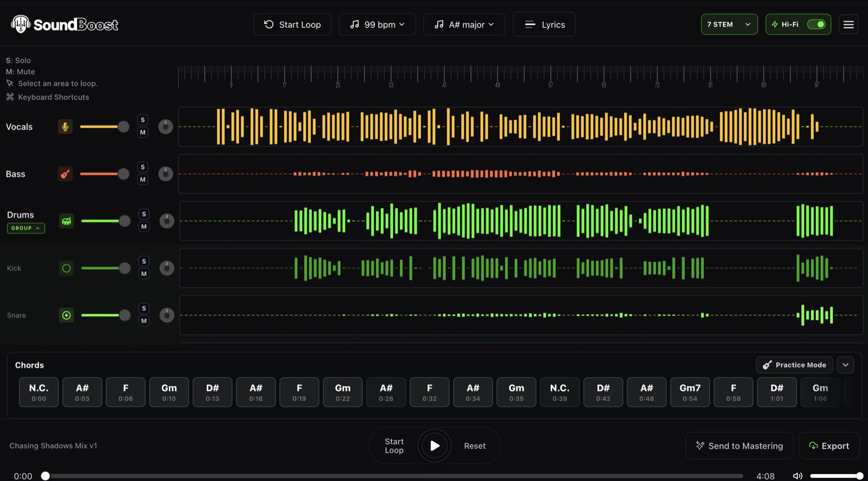Click the Vocals microphone icon

point(65,126)
